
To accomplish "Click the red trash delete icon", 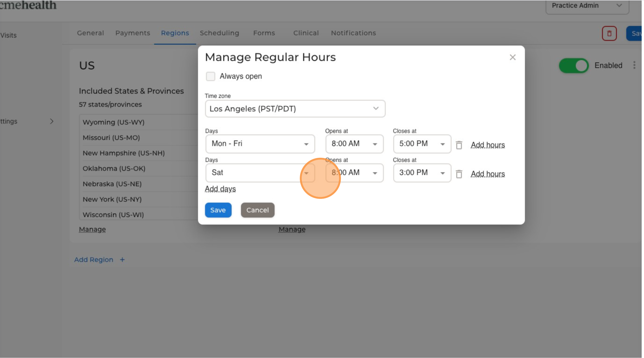I will coord(609,33).
